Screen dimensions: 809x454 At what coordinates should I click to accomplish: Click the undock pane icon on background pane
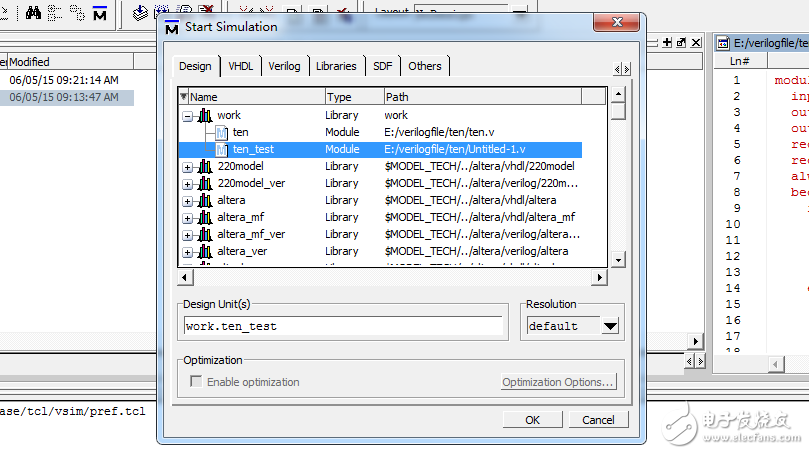[681, 42]
